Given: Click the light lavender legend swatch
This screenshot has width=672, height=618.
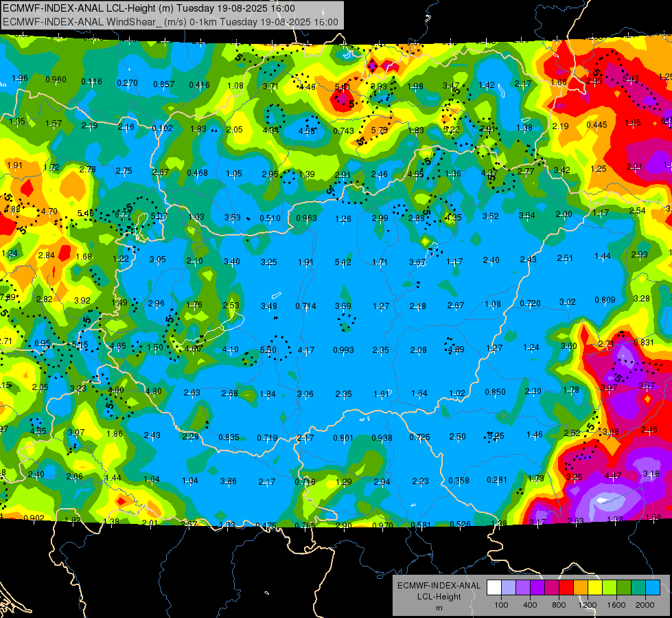Looking at the screenshot, I should (509, 588).
